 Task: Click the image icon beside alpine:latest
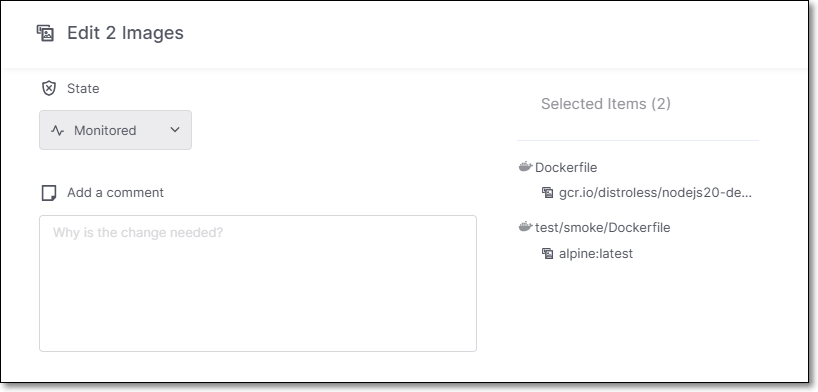(547, 254)
